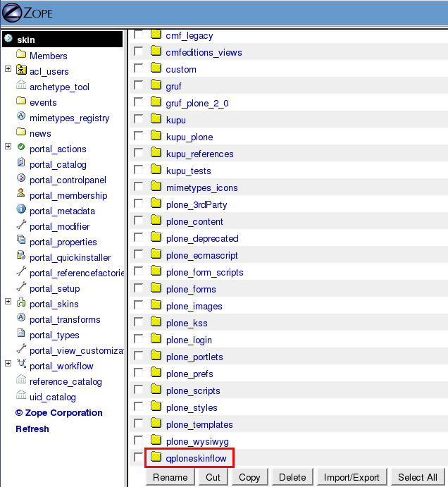Click the folder icon beside kupu_plone
The width and height of the screenshot is (448, 487).
tap(156, 135)
